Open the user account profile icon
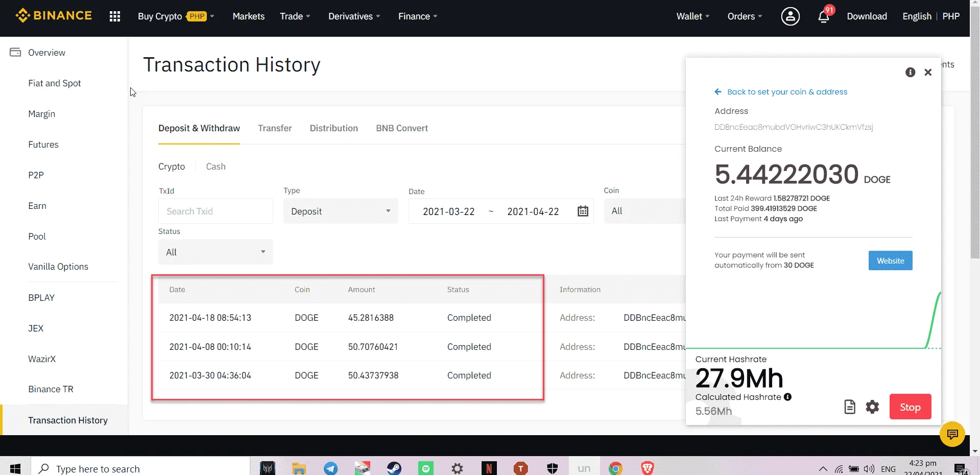The image size is (980, 475). tap(790, 16)
